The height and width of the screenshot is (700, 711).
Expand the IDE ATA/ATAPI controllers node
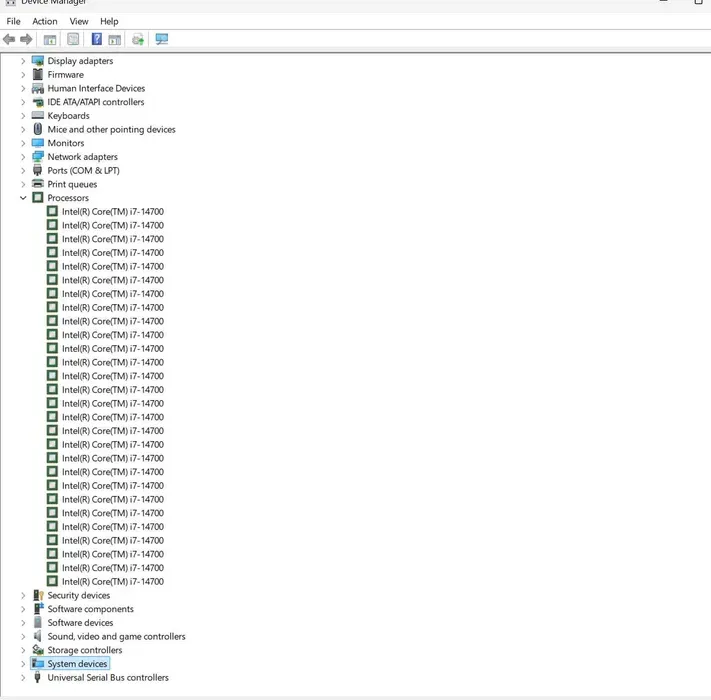pyautogui.click(x=23, y=102)
